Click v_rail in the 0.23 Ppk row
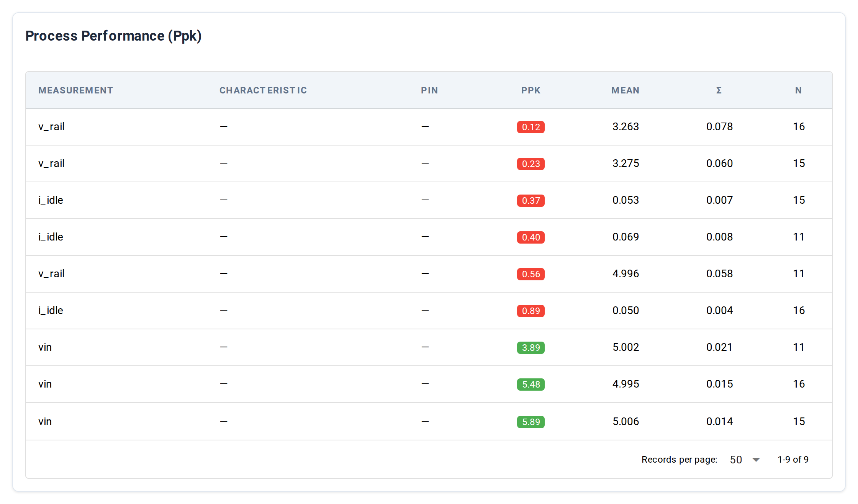This screenshot has height=504, width=858. click(51, 164)
